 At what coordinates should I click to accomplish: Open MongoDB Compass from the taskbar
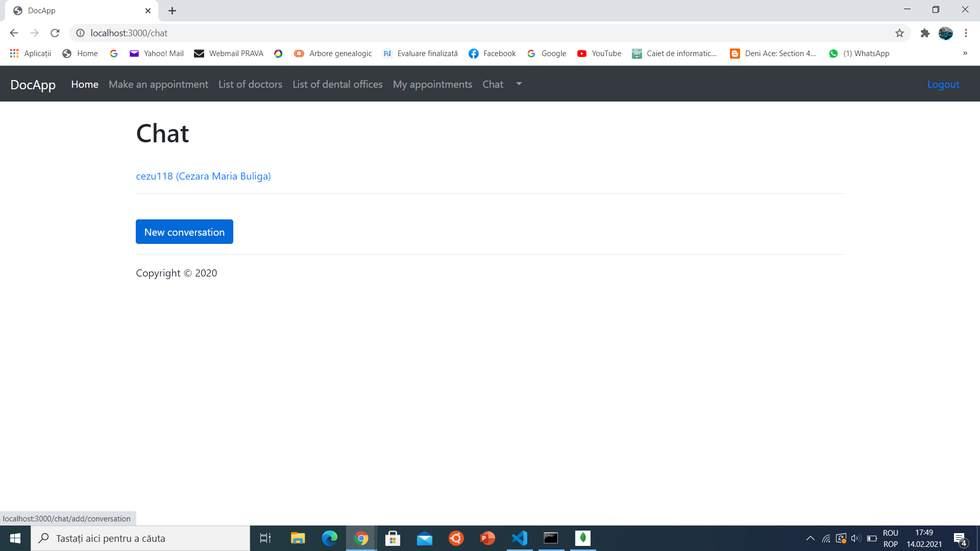pyautogui.click(x=583, y=538)
